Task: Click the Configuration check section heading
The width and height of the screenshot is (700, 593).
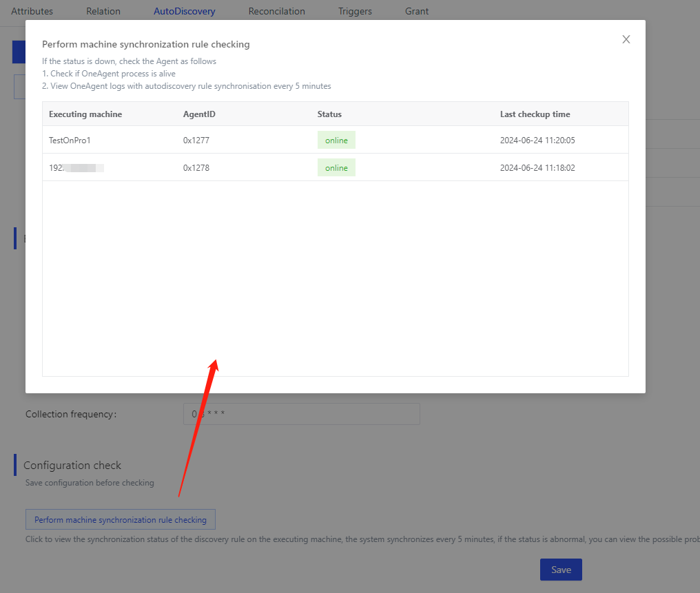Action: tap(72, 465)
